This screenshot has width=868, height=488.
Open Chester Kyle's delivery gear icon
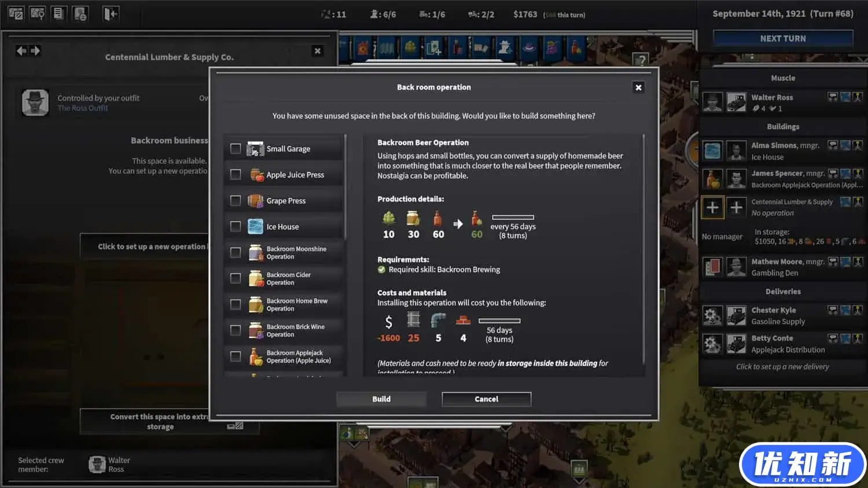point(712,315)
